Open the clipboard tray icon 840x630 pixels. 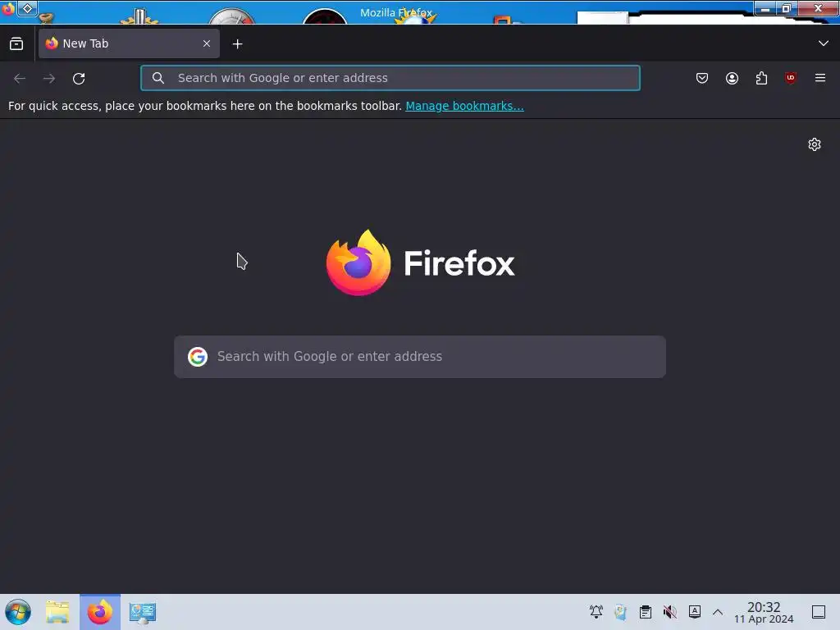pos(646,612)
